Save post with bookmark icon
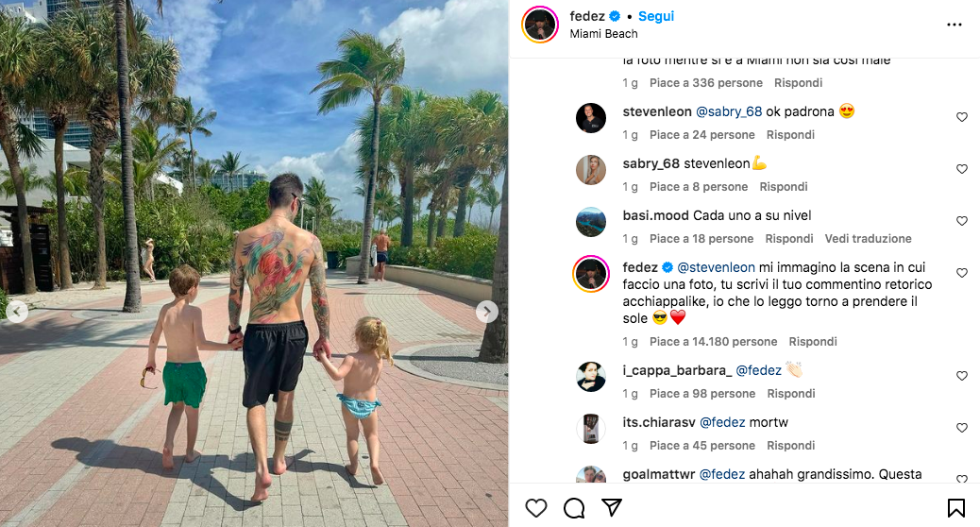The image size is (980, 527). (x=955, y=507)
